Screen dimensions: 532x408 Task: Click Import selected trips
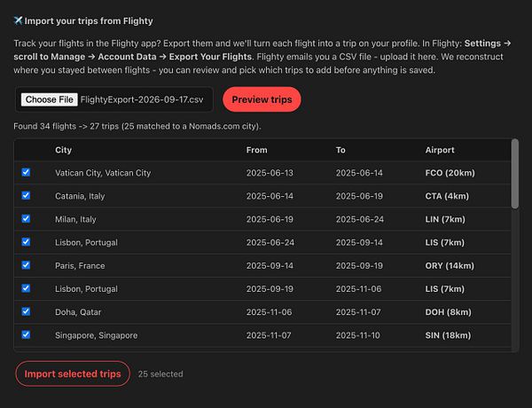tap(73, 373)
